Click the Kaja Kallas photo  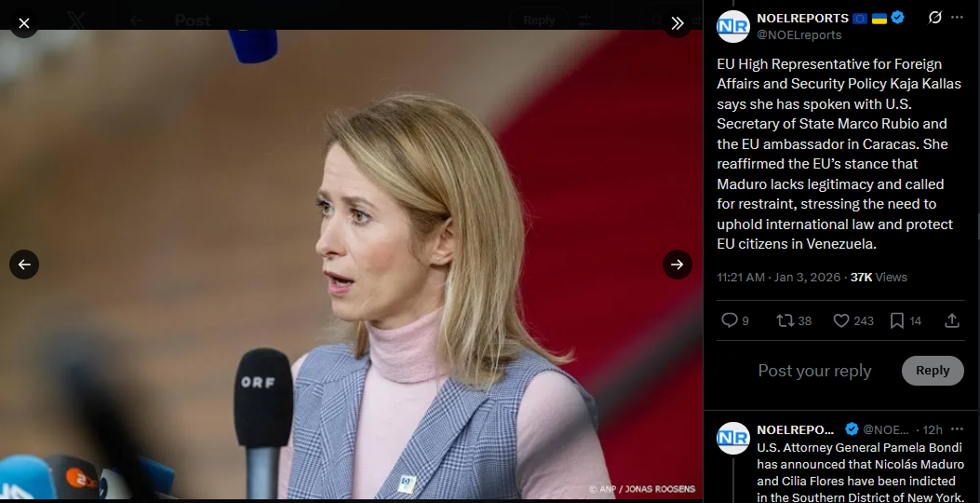tap(351, 265)
